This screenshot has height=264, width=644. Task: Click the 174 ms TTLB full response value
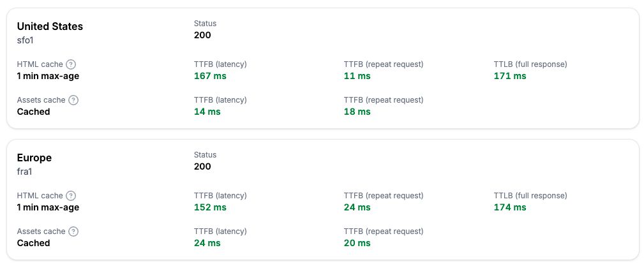[510, 207]
